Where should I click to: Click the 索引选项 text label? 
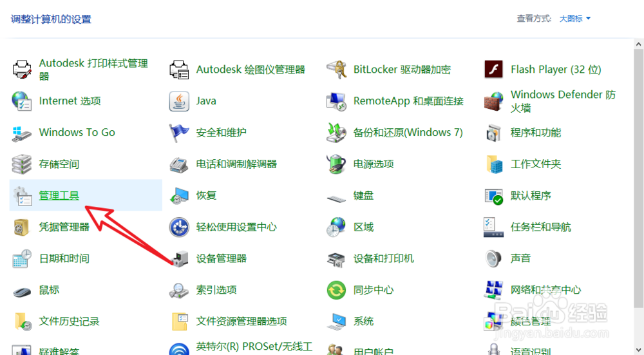pyautogui.click(x=216, y=290)
